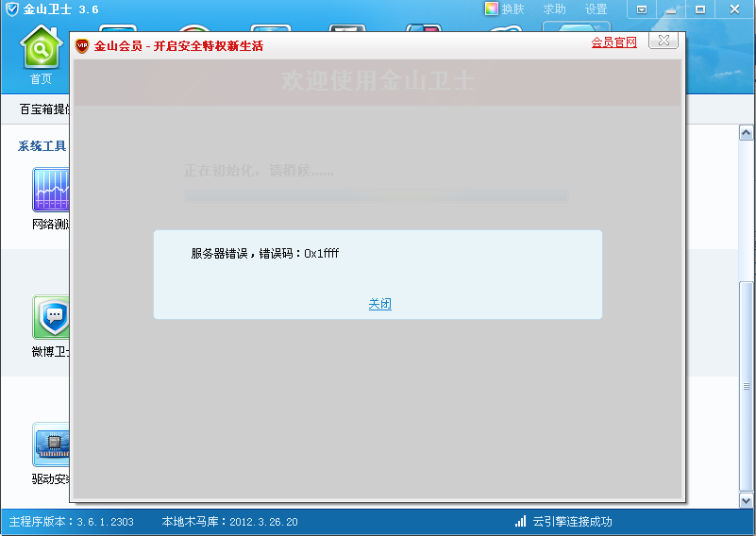756x536 pixels.
Task: Close the 金山会员 dialog
Action: pyautogui.click(x=664, y=41)
